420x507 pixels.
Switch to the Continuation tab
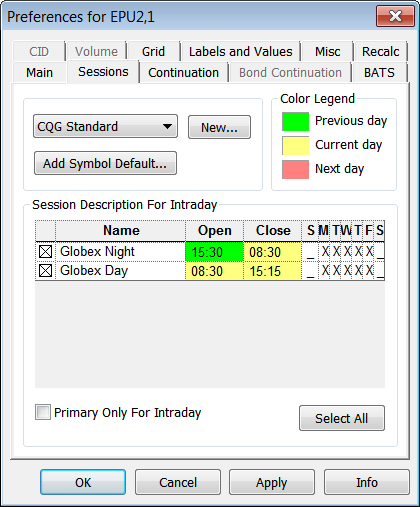tap(184, 72)
